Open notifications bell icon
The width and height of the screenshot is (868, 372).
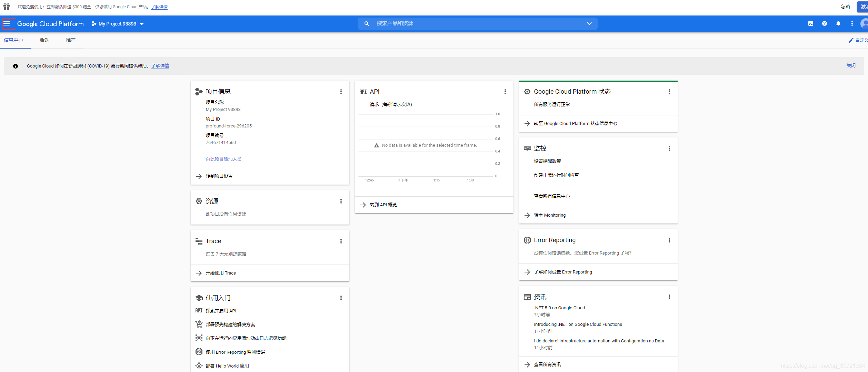click(838, 23)
